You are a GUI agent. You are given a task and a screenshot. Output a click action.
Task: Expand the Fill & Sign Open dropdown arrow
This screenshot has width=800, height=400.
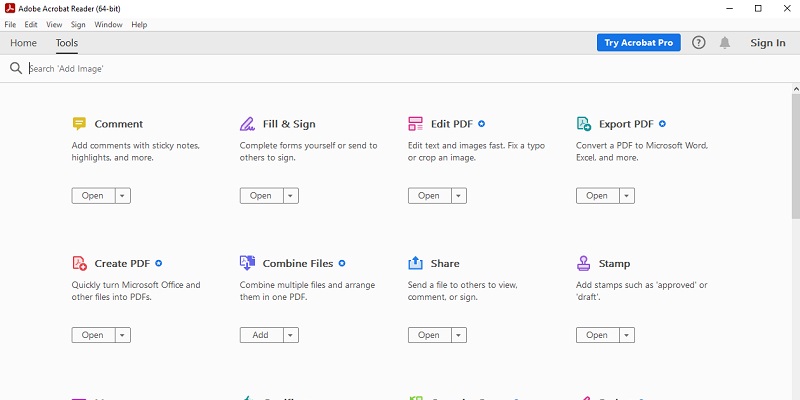point(291,196)
